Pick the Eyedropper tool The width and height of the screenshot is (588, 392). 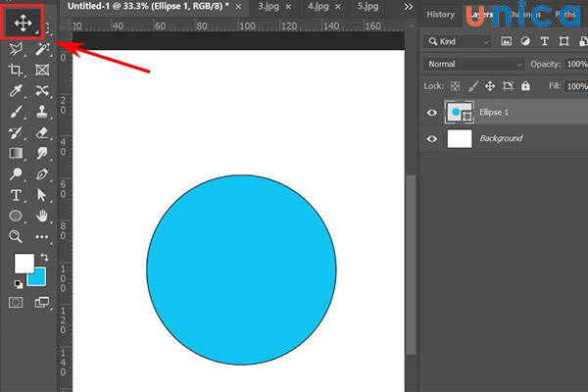click(x=16, y=91)
